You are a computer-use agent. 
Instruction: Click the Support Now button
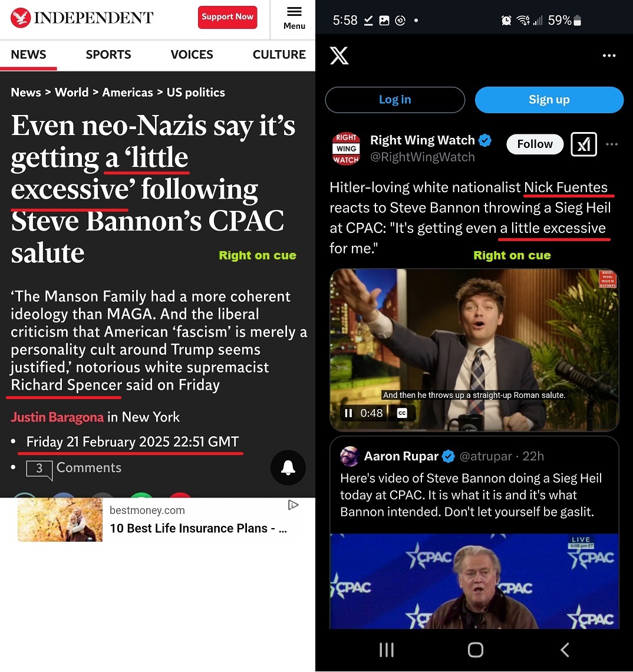228,17
